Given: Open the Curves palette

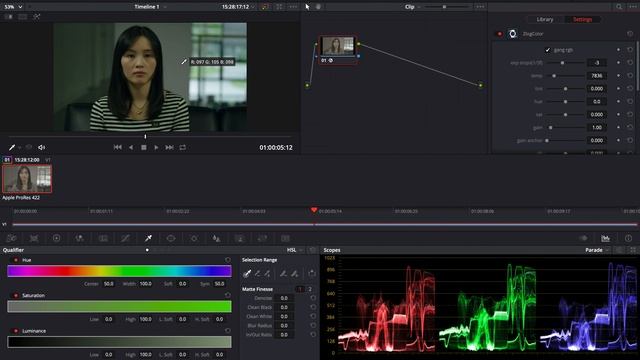Looking at the screenshot, I should 125,238.
